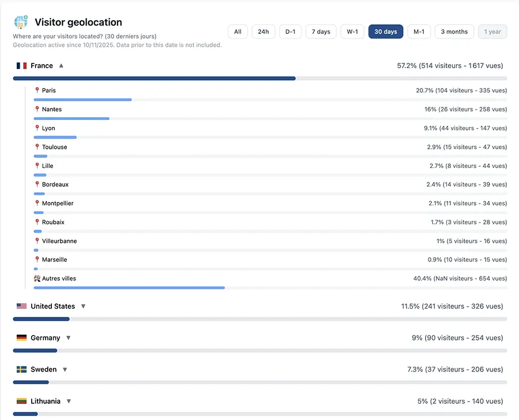Select the 24h time range
Screen dimensions: 519x420
tap(263, 32)
